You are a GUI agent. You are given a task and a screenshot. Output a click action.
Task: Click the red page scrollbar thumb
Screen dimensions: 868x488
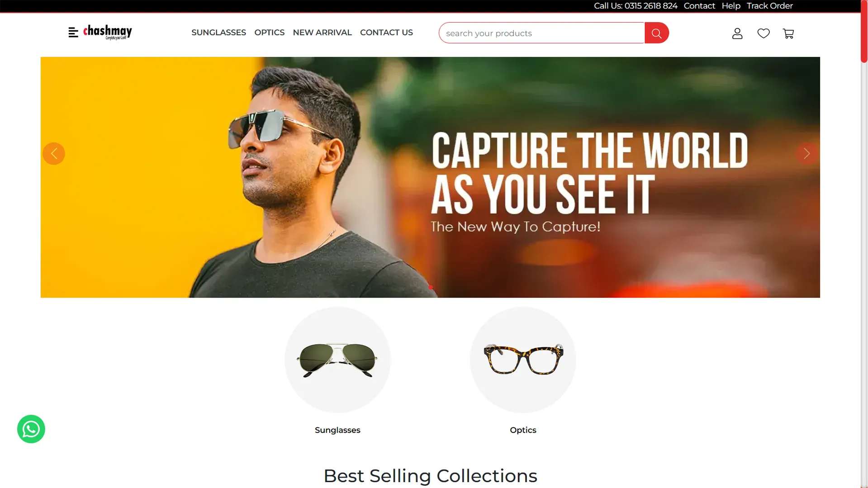point(864,31)
